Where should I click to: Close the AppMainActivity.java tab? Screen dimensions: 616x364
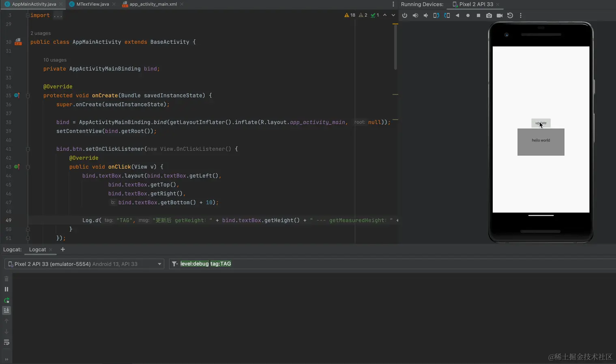point(61,4)
